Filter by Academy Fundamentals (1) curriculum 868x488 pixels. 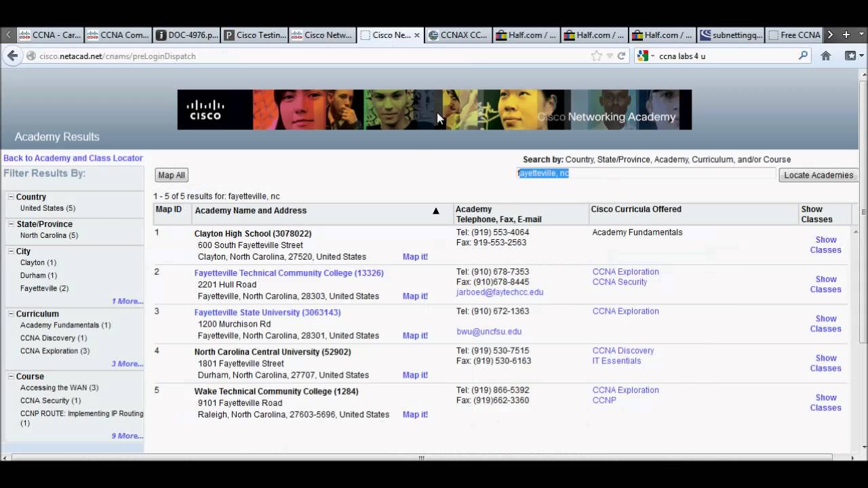[66, 325]
